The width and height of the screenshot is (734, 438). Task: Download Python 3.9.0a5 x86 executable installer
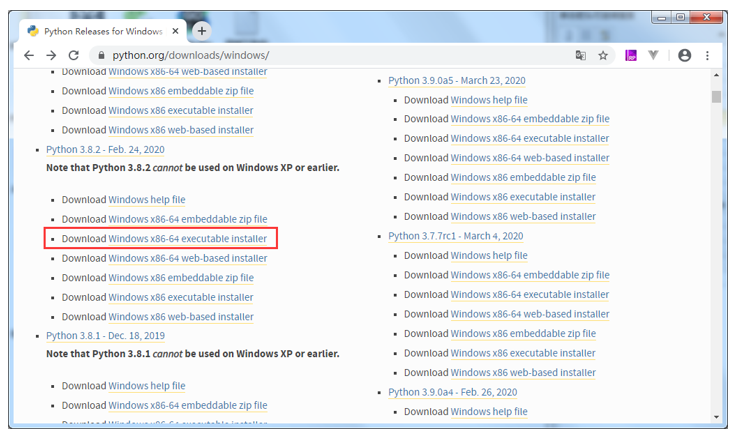coord(523,197)
